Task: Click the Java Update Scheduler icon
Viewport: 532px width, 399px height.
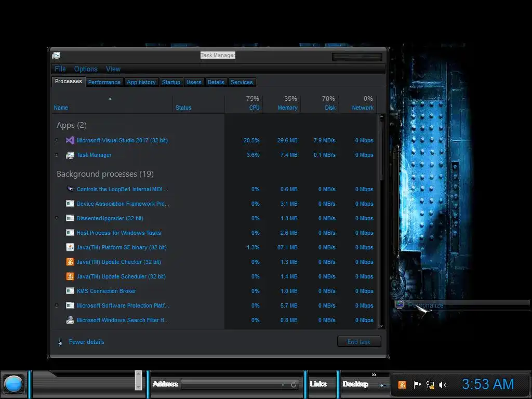Action: point(70,276)
